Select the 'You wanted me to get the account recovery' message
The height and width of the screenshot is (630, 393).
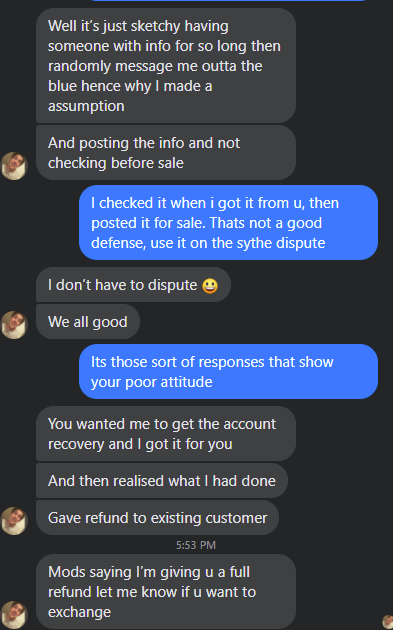[x=166, y=434]
